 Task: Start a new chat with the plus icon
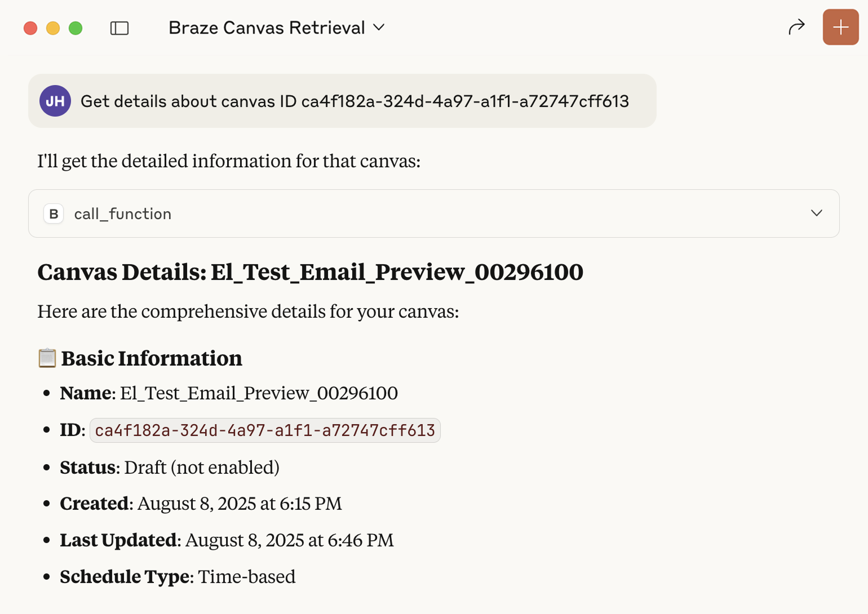[840, 26]
